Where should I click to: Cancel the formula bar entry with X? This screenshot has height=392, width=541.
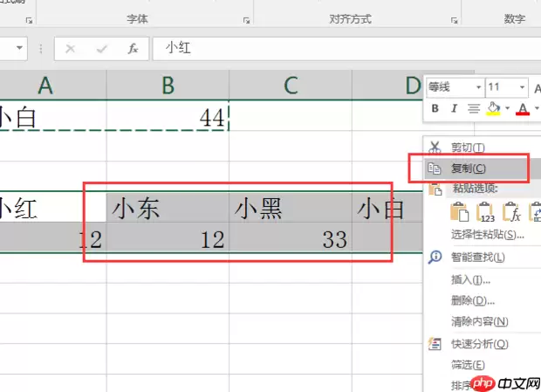71,49
